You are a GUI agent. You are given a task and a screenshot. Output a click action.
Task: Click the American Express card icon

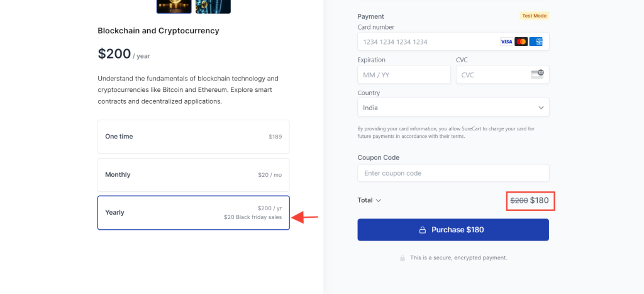(x=536, y=42)
